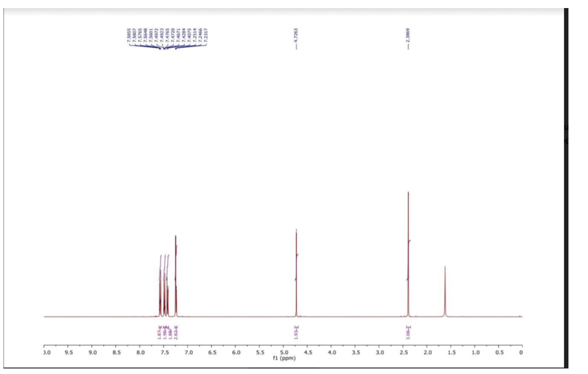This screenshot has width=588, height=374.
Task: Select the chemical shift label 7.5855
Action: (128, 36)
